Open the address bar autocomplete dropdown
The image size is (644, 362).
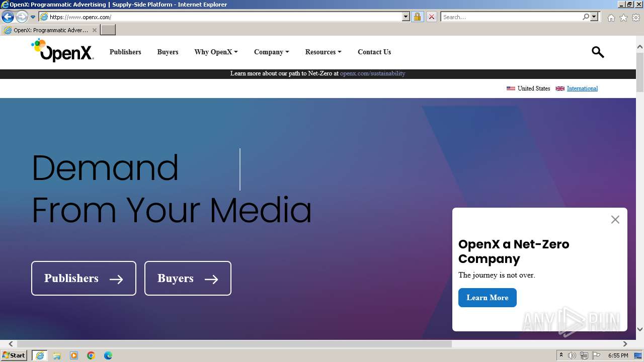(406, 17)
